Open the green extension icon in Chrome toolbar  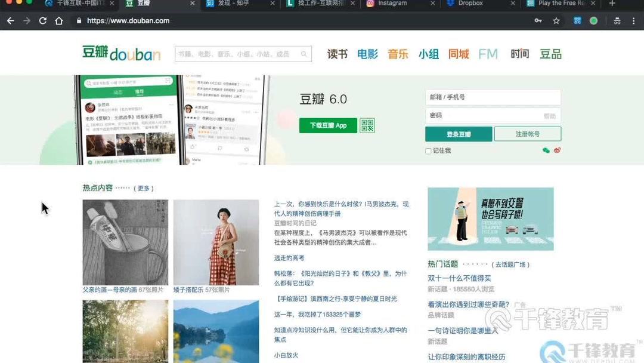[593, 20]
